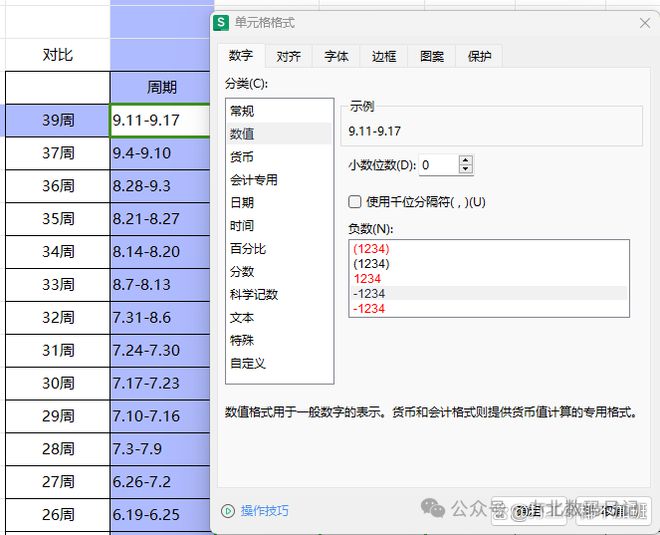Select 数值 category
Screen dimensions: 660x535
(x=279, y=134)
